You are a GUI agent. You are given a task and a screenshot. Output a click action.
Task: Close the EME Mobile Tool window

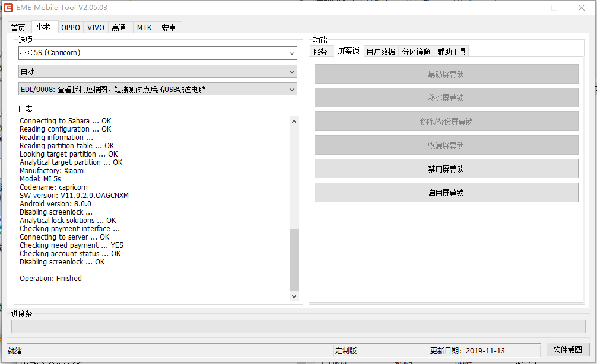pos(582,8)
